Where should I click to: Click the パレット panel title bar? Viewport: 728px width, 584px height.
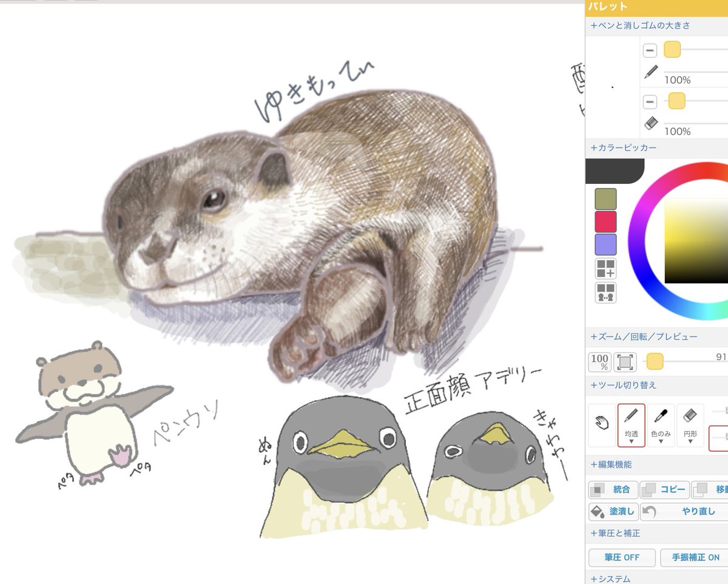[x=656, y=7]
